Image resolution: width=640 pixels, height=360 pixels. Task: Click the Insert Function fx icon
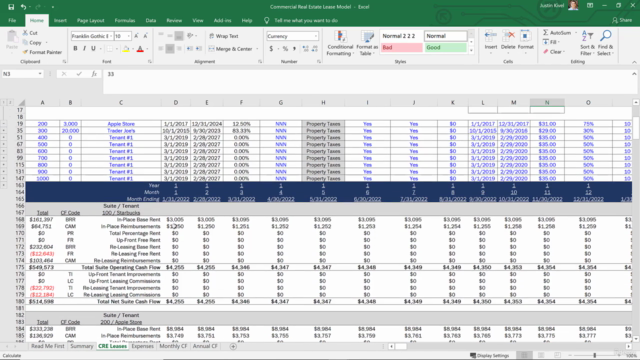pos(94,74)
